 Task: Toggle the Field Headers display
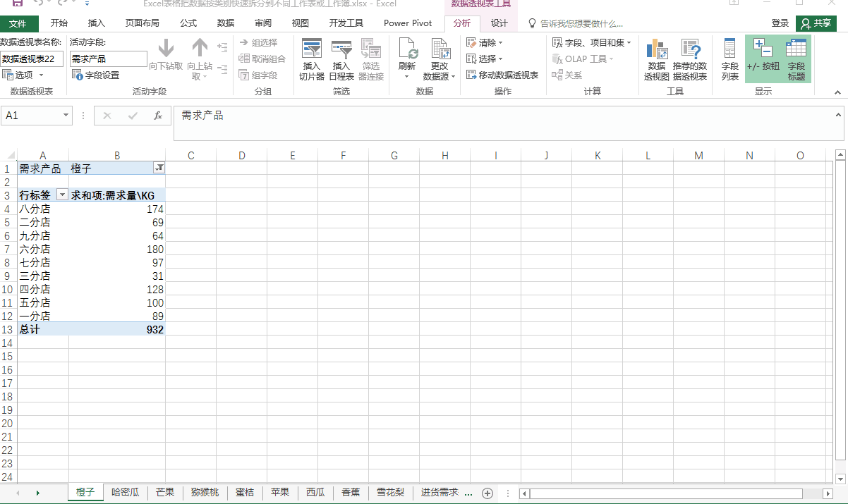coord(796,59)
